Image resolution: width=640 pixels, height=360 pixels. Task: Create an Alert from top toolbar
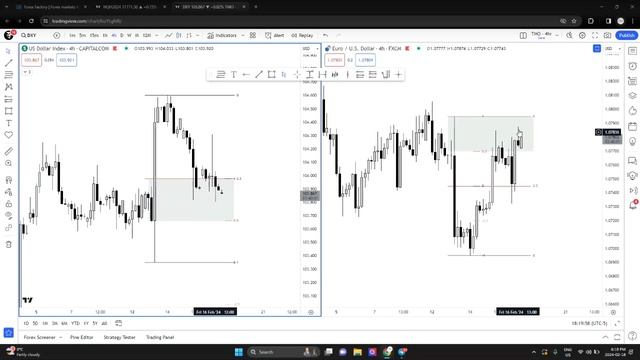point(274,36)
